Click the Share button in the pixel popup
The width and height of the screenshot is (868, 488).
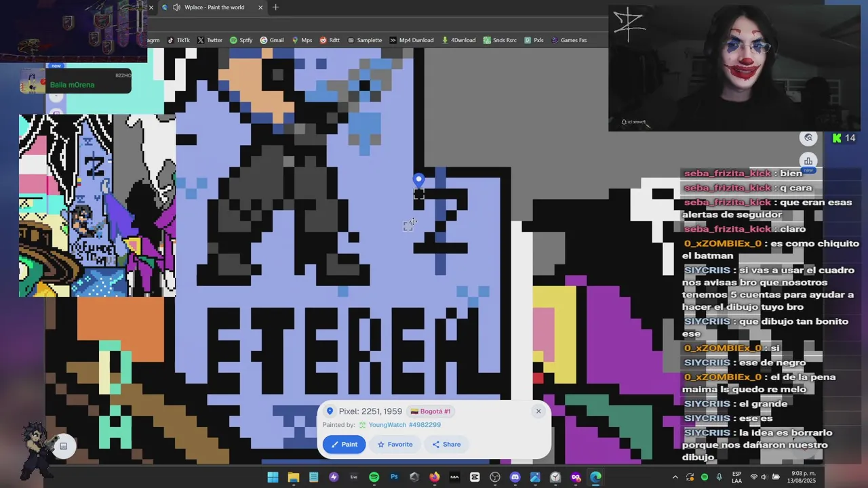point(446,445)
